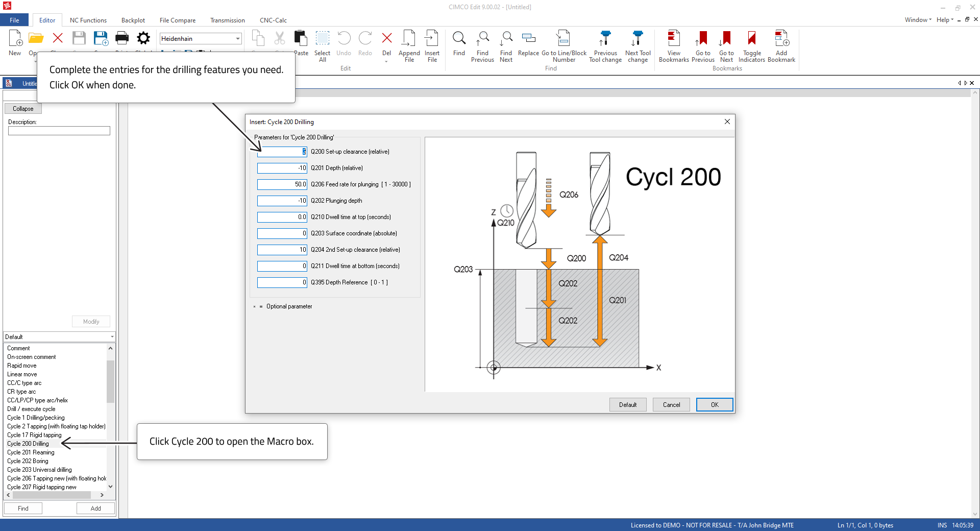Switch to the Backplot tab
Viewport: 980px width, 531px height.
point(133,20)
